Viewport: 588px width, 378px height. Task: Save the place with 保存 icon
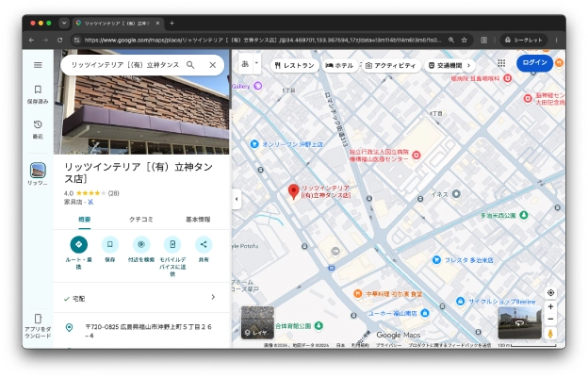coord(110,244)
